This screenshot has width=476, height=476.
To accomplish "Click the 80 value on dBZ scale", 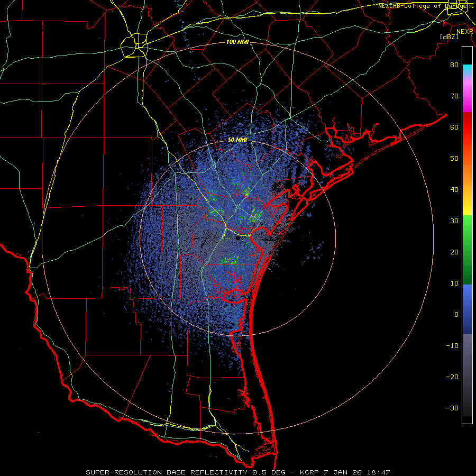I will [x=454, y=65].
